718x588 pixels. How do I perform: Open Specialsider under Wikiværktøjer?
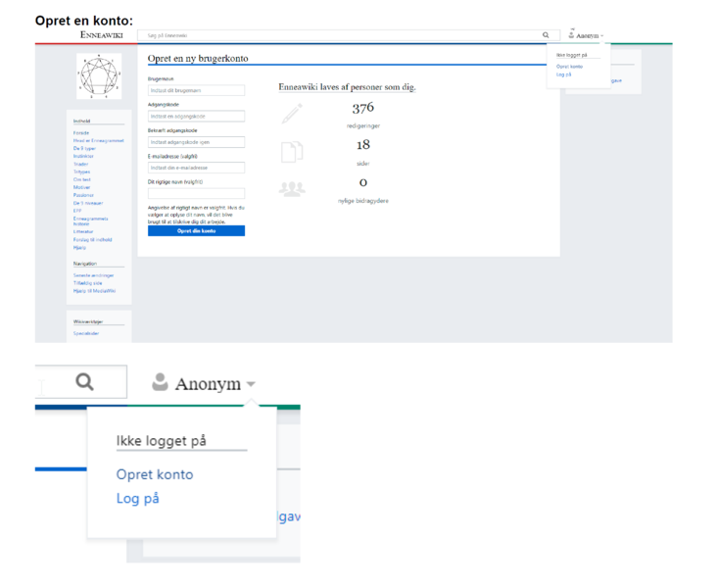pyautogui.click(x=86, y=333)
